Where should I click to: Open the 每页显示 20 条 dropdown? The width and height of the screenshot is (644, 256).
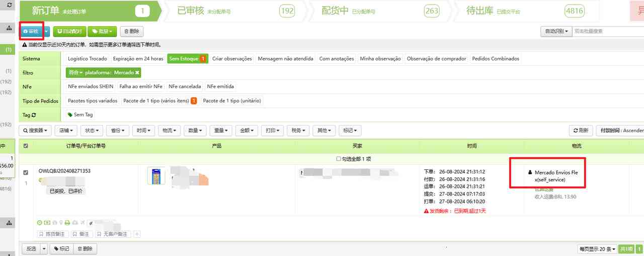[x=597, y=249]
